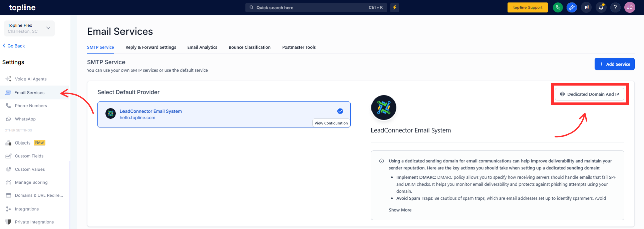Click the topline Support button
This screenshot has width=644, height=229.
[x=528, y=7]
